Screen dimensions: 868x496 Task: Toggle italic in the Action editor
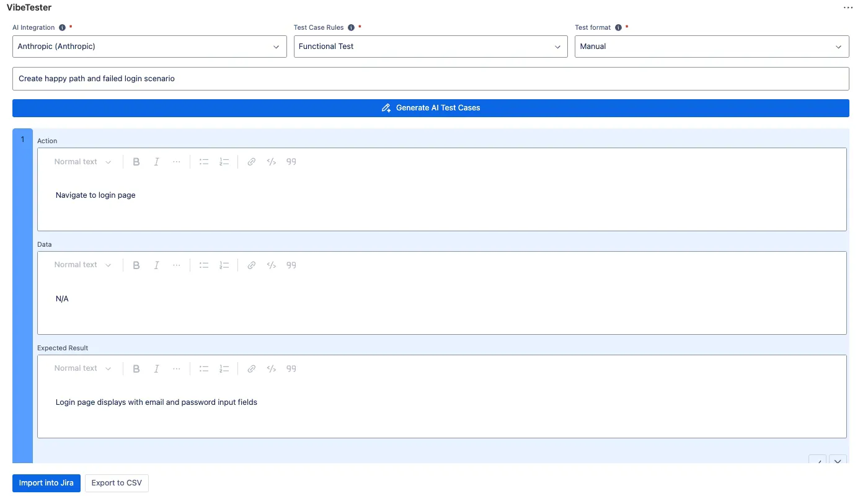click(156, 162)
